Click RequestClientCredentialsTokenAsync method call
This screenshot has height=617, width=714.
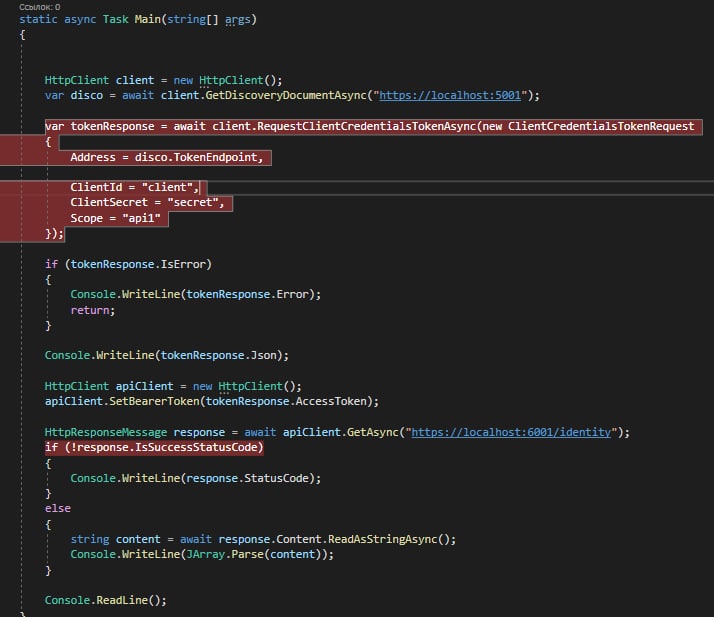[x=367, y=126]
